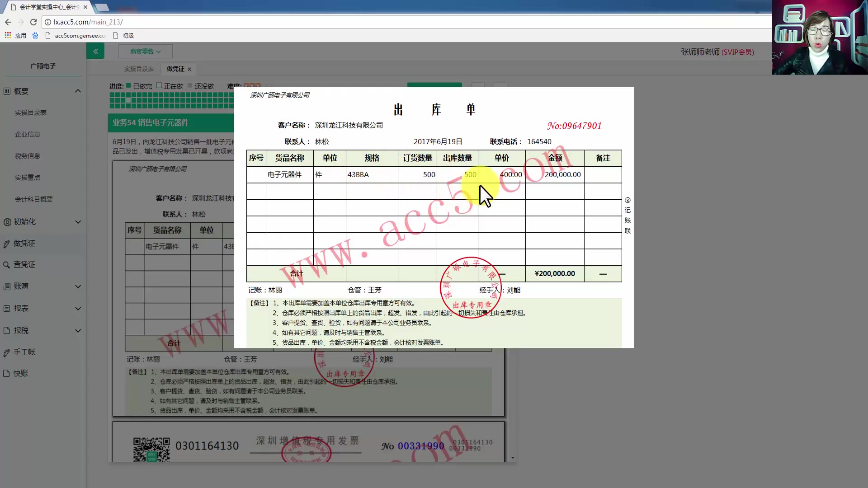Open 做凭证 menu item in sidebar
868x488 pixels.
point(24,244)
